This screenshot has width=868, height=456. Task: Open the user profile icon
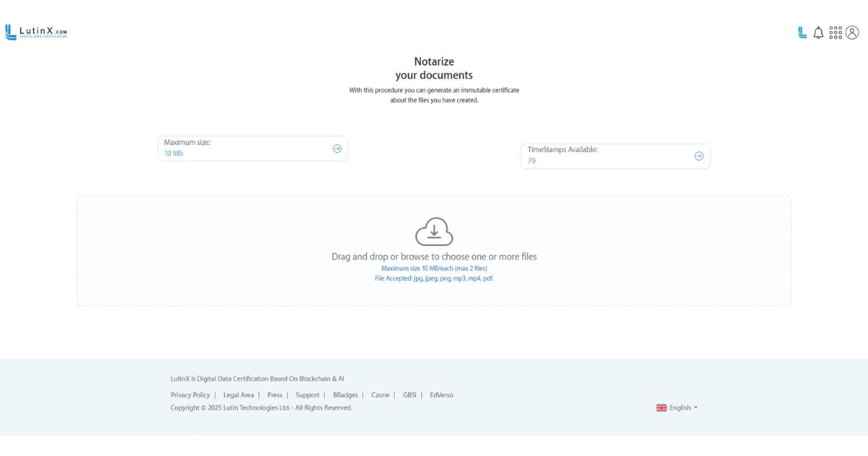pyautogui.click(x=852, y=33)
